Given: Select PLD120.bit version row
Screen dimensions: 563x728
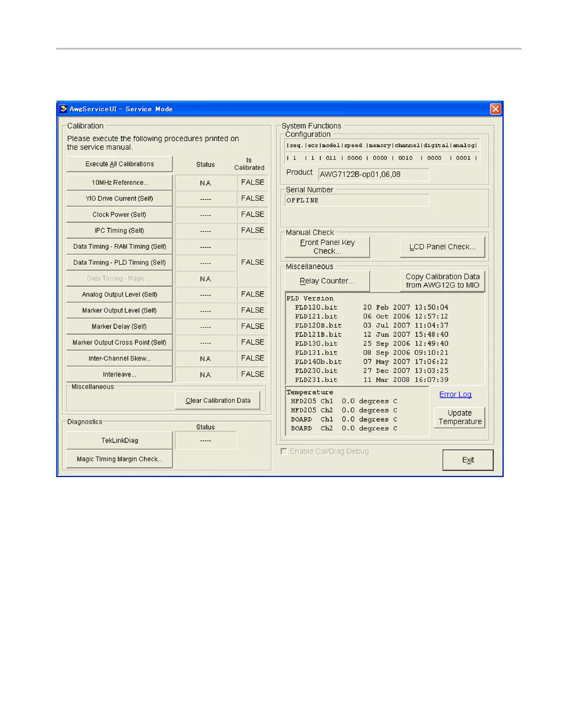Looking at the screenshot, I should (x=372, y=307).
